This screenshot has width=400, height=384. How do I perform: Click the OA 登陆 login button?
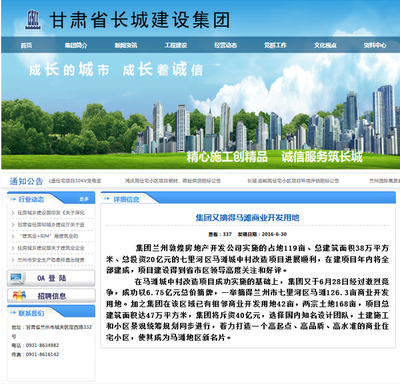pyautogui.click(x=51, y=278)
